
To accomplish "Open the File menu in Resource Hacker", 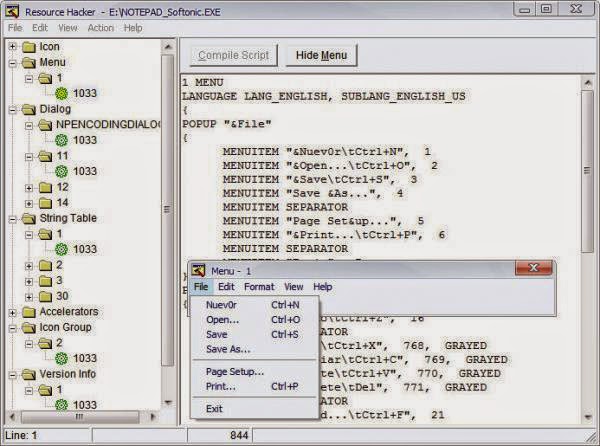I will pos(15,28).
